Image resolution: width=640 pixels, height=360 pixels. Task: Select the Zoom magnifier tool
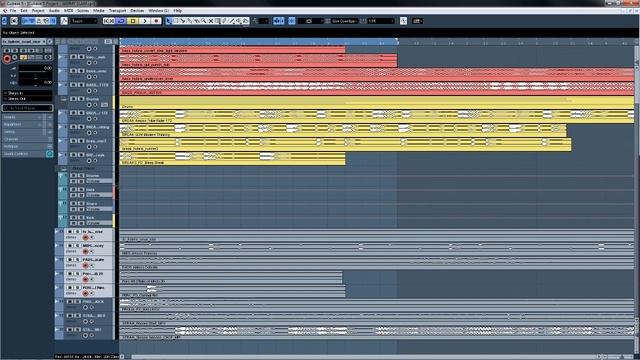[x=204, y=21]
